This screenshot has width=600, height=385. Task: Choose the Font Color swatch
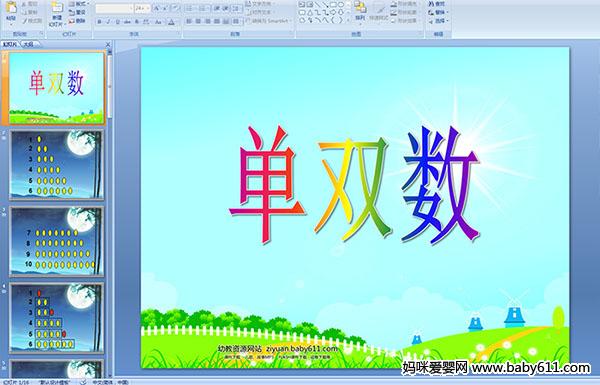171,22
